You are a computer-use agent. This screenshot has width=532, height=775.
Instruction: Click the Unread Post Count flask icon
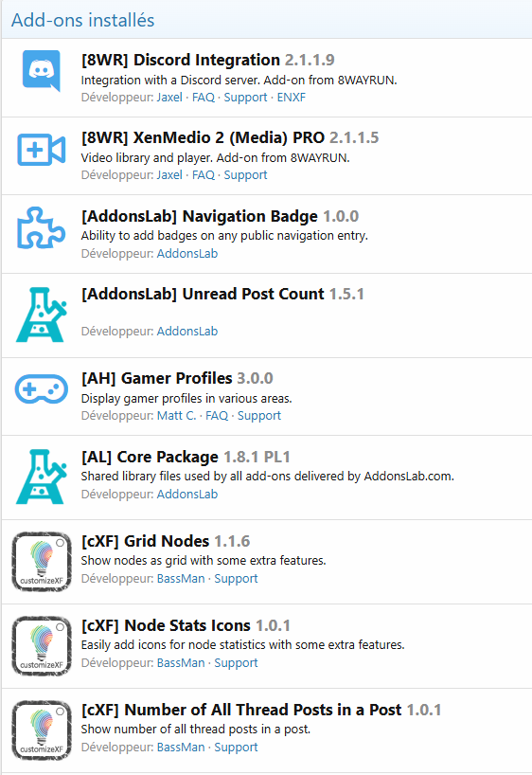click(42, 315)
